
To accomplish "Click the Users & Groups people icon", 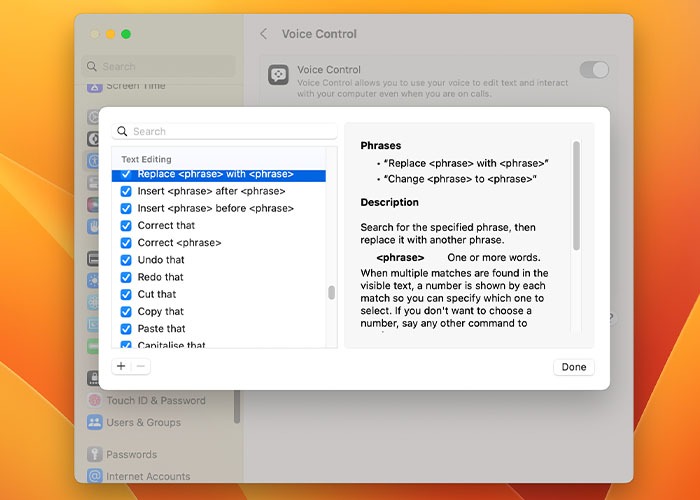I will pos(95,422).
